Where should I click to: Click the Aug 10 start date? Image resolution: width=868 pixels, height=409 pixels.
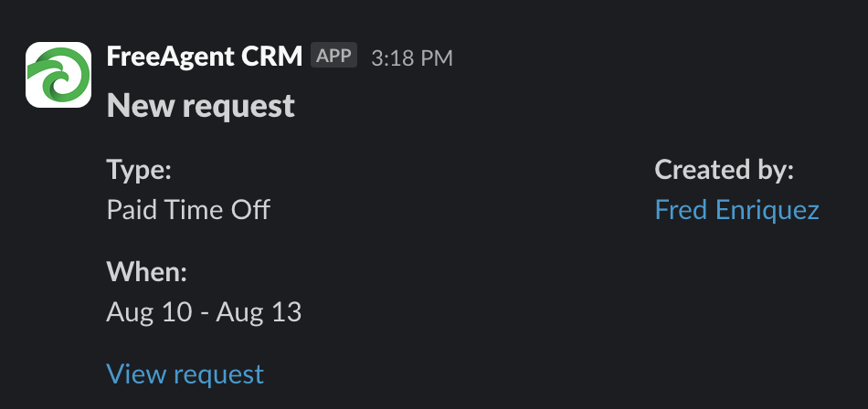click(148, 313)
